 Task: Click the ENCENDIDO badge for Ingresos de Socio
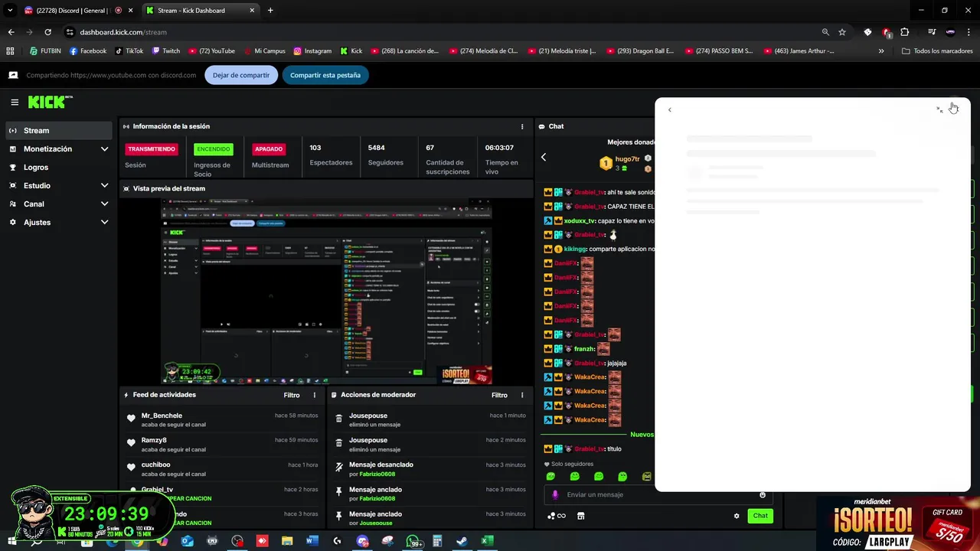pyautogui.click(x=214, y=149)
